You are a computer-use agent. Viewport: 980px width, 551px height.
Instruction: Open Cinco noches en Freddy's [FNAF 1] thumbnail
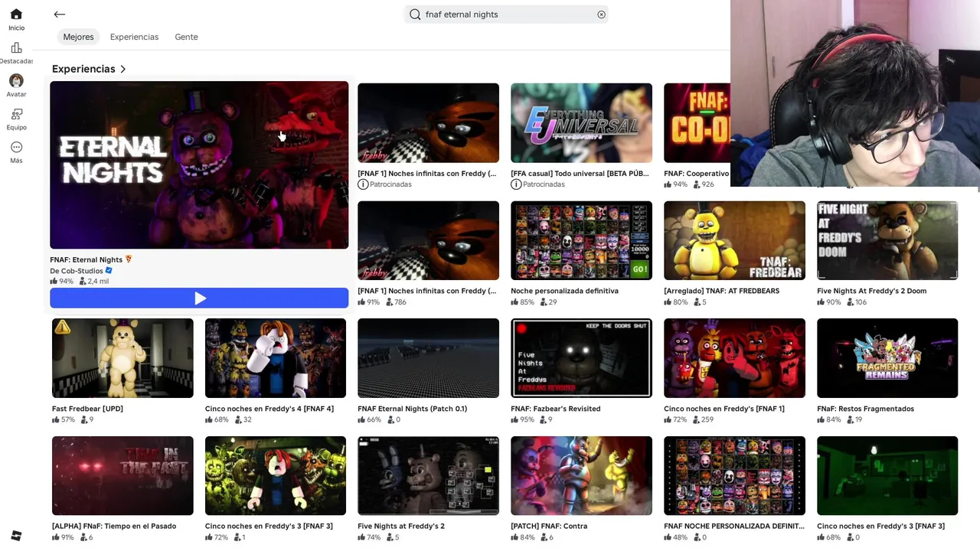(734, 358)
